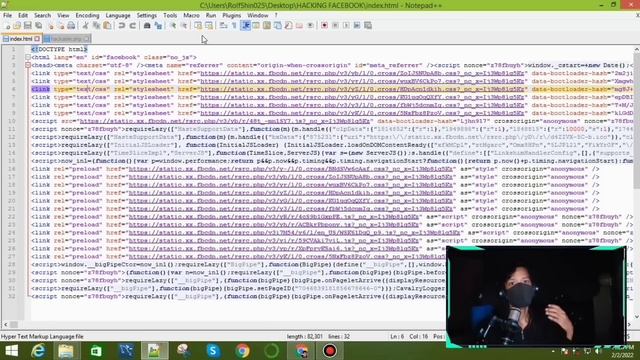Collapse the head fold marker on line 3

coord(28,65)
